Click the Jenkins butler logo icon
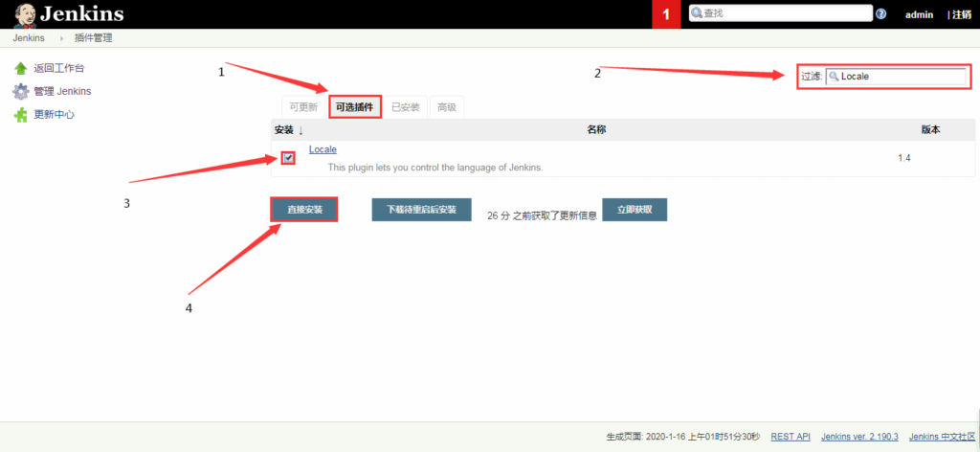This screenshot has width=980, height=452. (x=24, y=14)
